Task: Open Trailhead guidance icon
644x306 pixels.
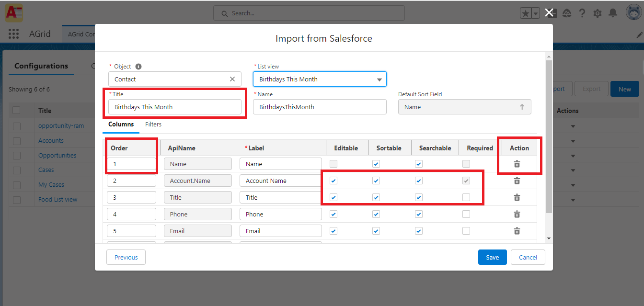Action: [x=567, y=13]
